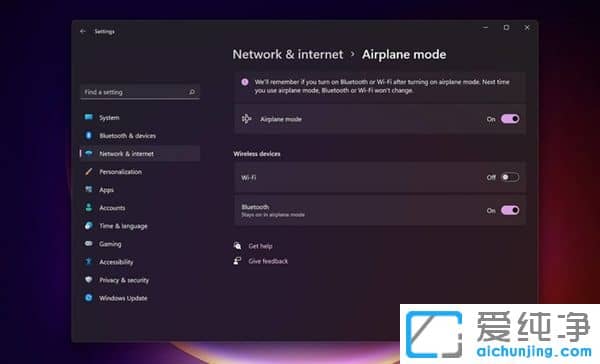This screenshot has width=600, height=364.
Task: Open Privacy & security settings
Action: point(140,279)
